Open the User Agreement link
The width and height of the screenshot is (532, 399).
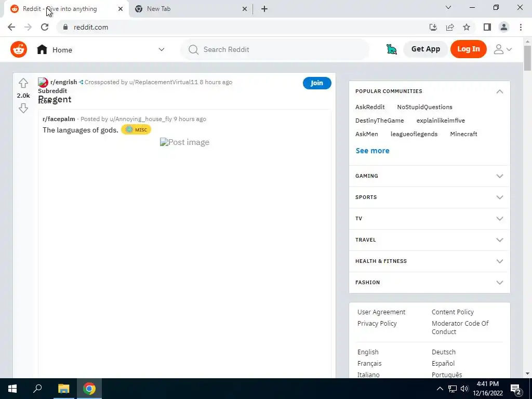point(381,312)
